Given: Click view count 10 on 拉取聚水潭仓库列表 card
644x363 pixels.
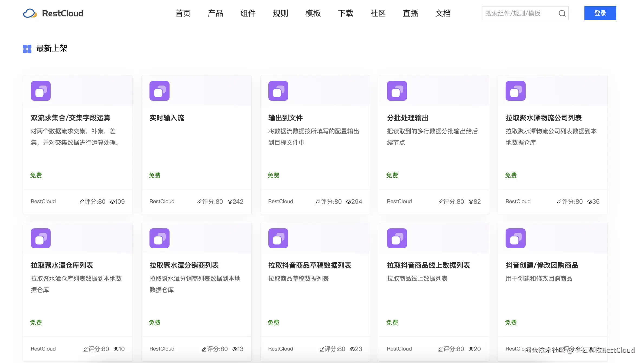Looking at the screenshot, I should point(122,349).
